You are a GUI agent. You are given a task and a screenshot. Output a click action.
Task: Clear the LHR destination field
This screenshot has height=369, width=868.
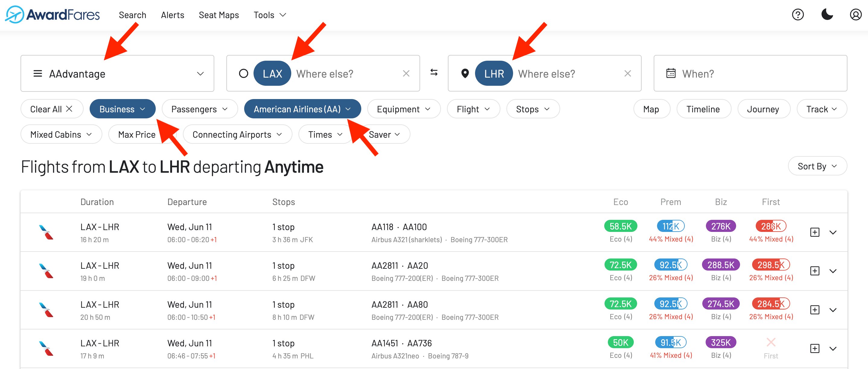click(x=627, y=73)
